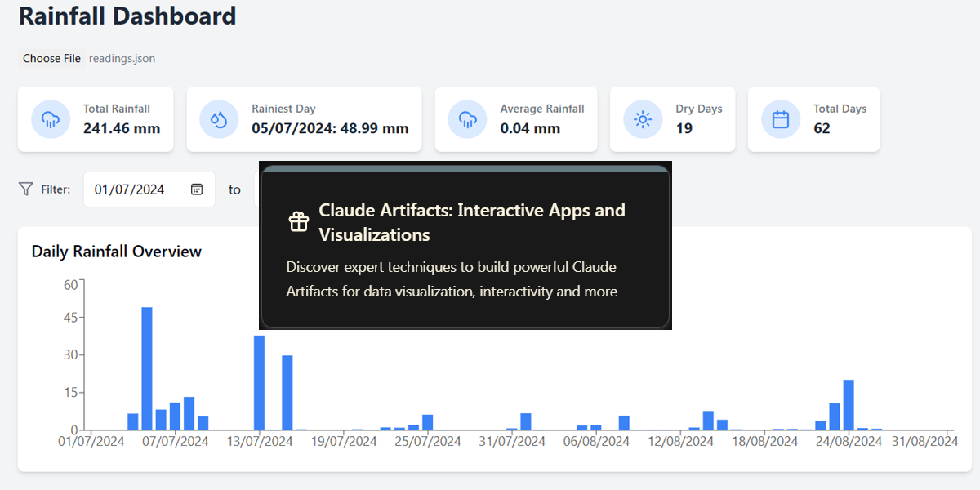Screen dimensions: 980x490
Task: Click the 13/07/2024 axis label
Action: pyautogui.click(x=258, y=441)
